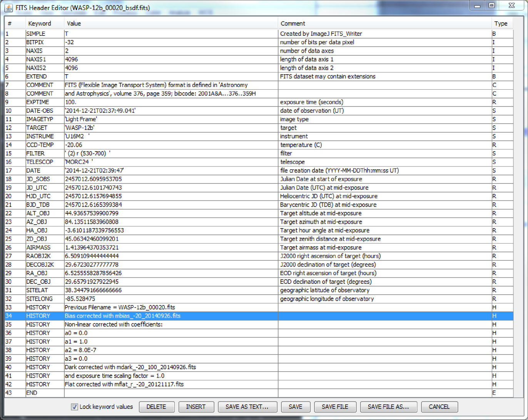Open the SAVE FILE AS... dialog

[x=388, y=407]
